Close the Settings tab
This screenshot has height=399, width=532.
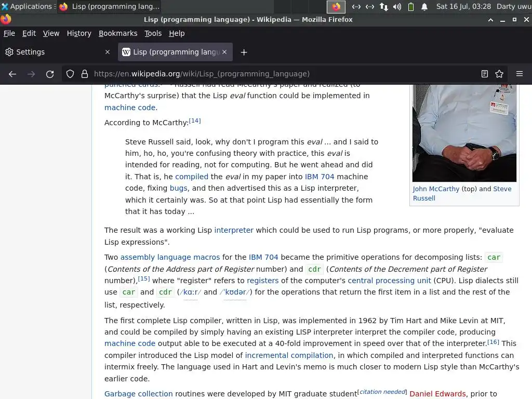[108, 52]
